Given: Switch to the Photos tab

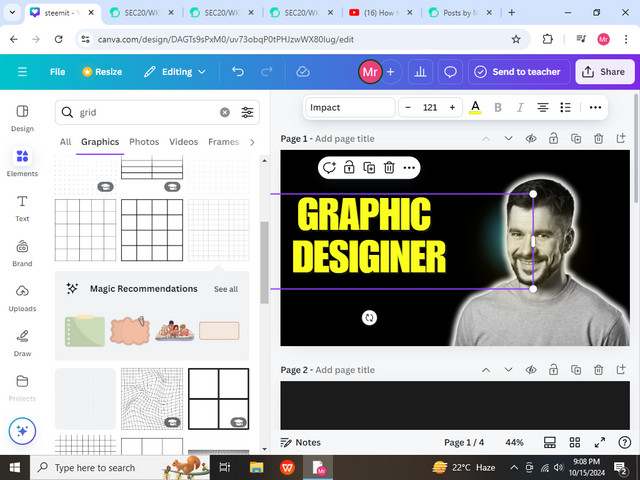Looking at the screenshot, I should tap(144, 142).
